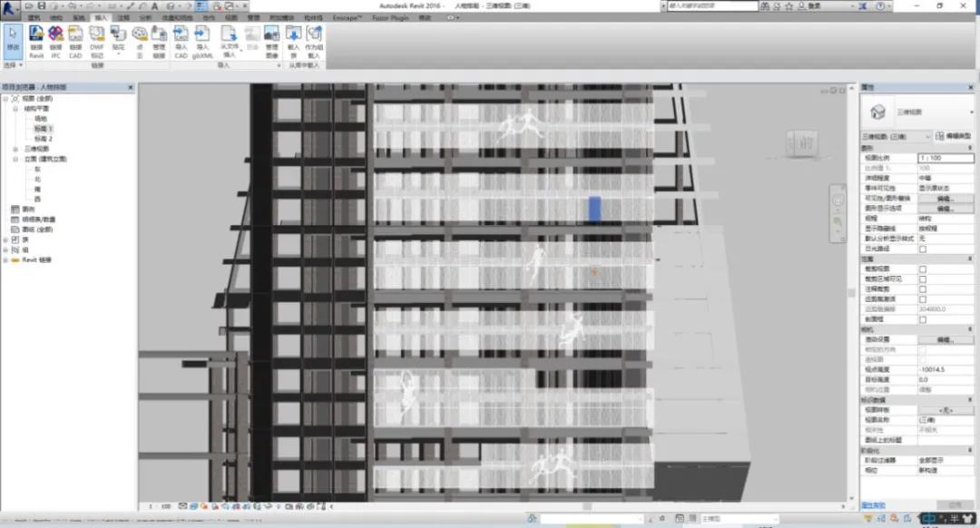Collapse the Elevations tree node
The height and width of the screenshot is (528, 980).
pos(15,159)
